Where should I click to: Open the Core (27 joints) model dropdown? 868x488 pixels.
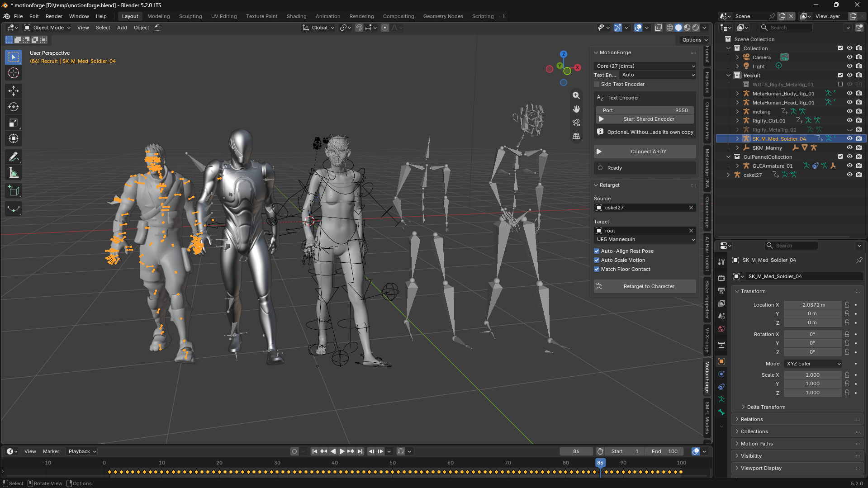645,66
